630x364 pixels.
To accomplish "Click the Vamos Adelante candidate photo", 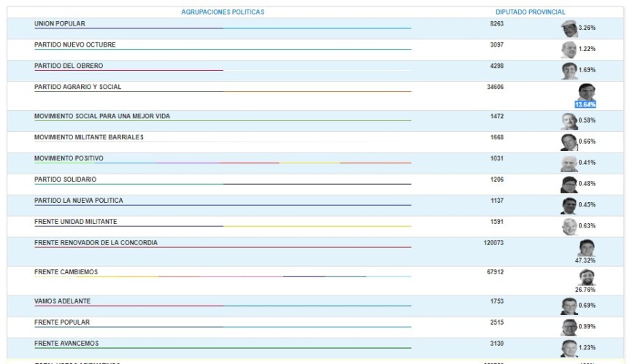I will (x=569, y=306).
